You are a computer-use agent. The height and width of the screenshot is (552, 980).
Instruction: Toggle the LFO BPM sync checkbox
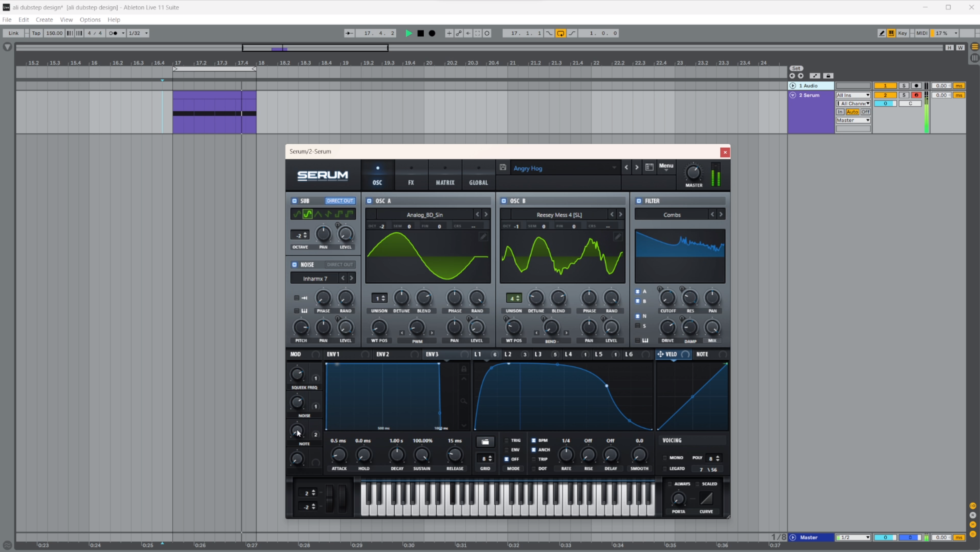[534, 440]
